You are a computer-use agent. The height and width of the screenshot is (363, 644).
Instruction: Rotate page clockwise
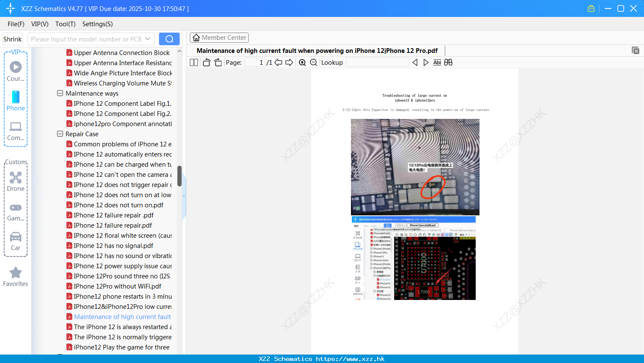218,62
